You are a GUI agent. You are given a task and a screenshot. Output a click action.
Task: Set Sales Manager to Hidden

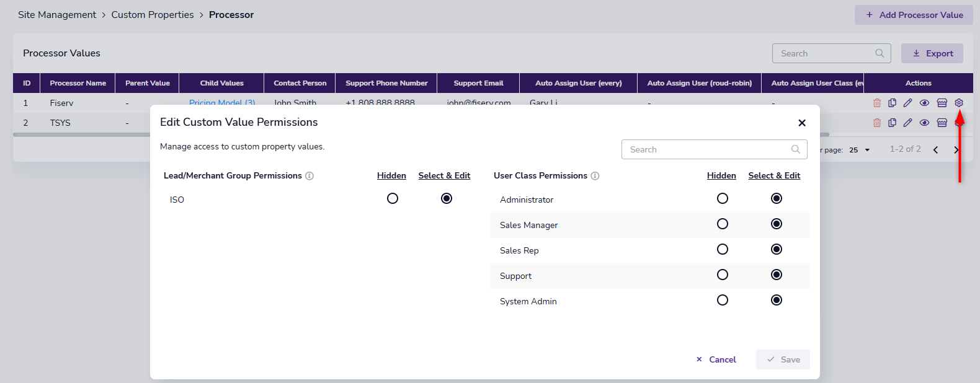tap(723, 224)
